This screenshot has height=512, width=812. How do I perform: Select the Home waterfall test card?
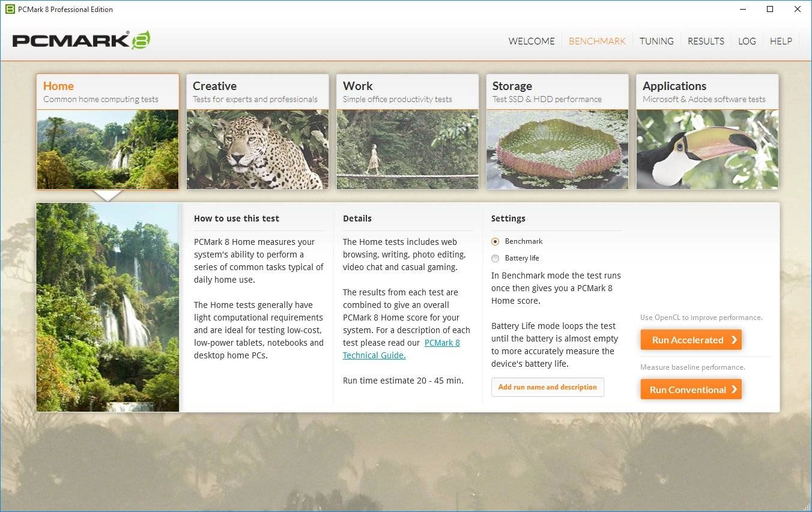[108, 131]
